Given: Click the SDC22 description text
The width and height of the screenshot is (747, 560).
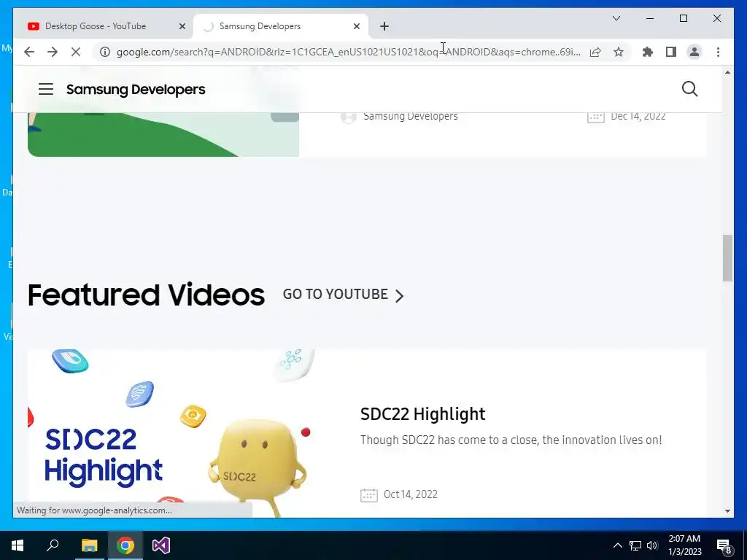Looking at the screenshot, I should [511, 440].
